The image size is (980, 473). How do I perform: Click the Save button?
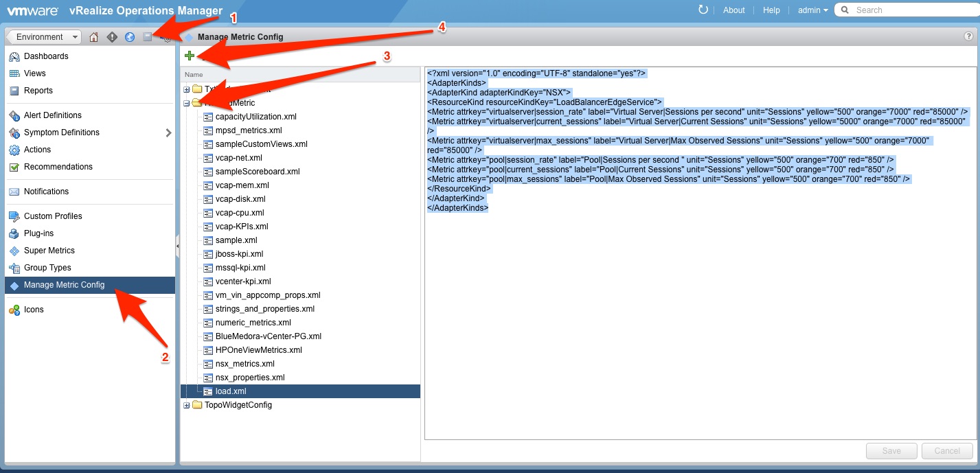click(891, 451)
